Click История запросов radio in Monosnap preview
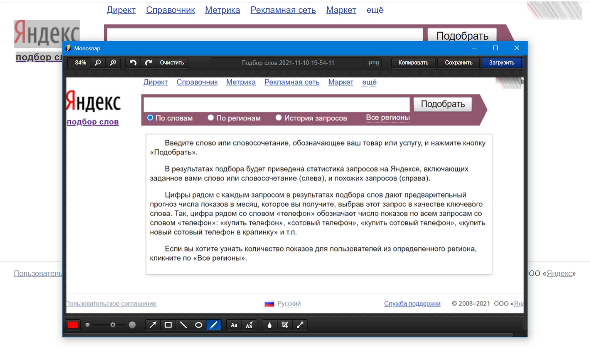 (x=279, y=118)
